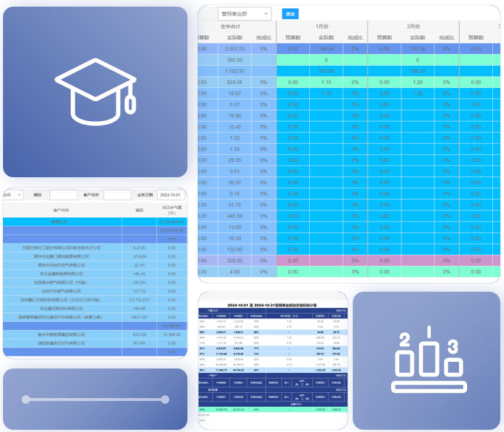Open the 业务日期 date picker showing 2024-10-01
The width and height of the screenshot is (504, 432).
pyautogui.click(x=173, y=195)
